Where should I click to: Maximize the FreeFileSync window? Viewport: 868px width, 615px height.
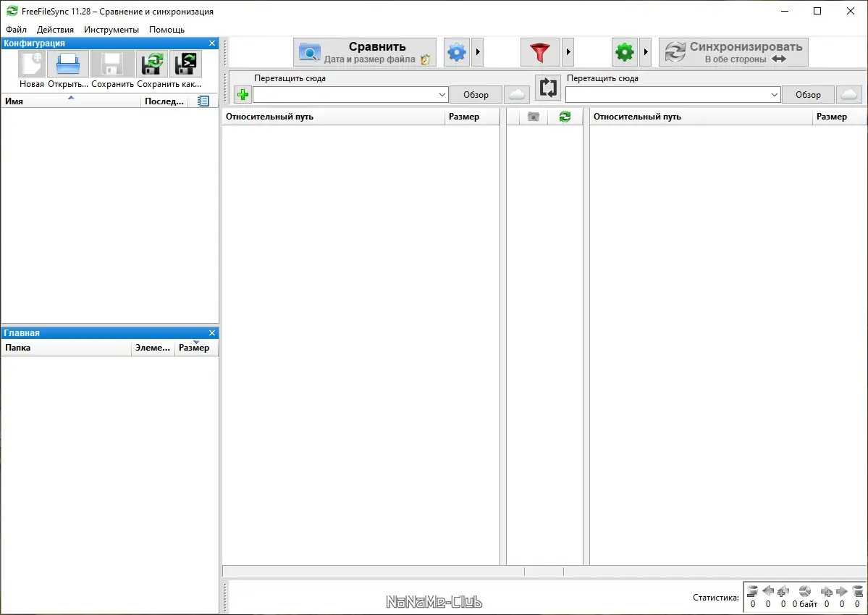tap(817, 11)
